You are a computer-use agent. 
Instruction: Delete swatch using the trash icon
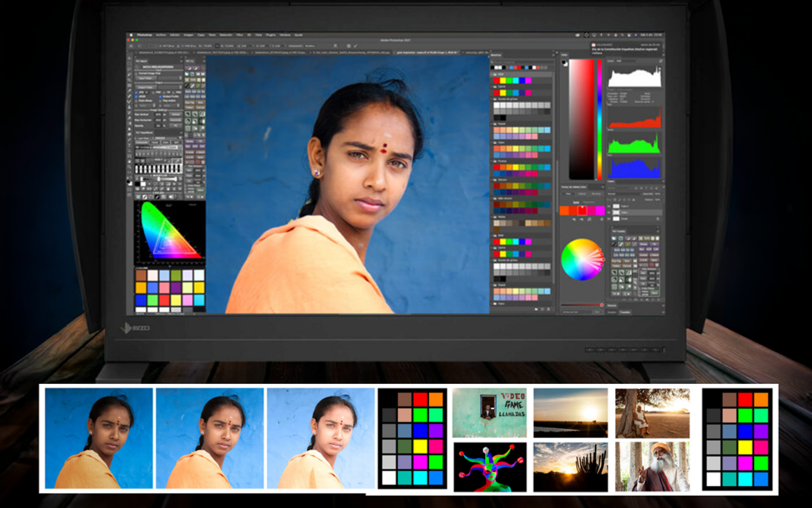[549, 309]
